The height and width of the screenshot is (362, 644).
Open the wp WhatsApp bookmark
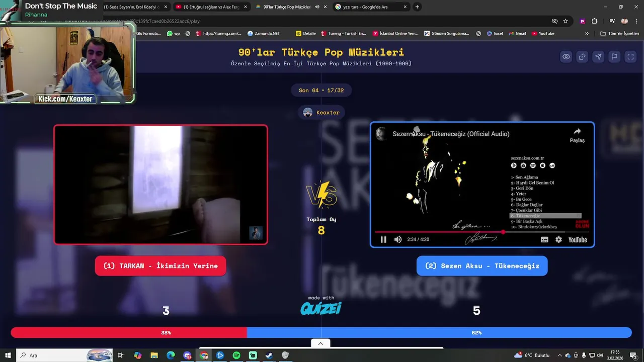coord(173,34)
